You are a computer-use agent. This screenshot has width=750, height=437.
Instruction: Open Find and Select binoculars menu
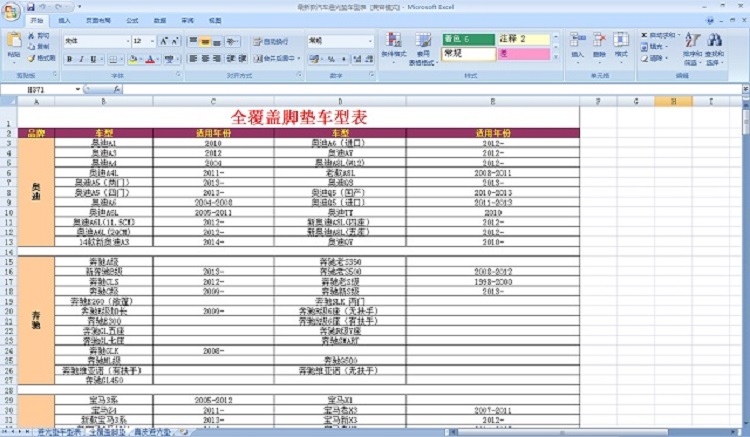tap(714, 48)
